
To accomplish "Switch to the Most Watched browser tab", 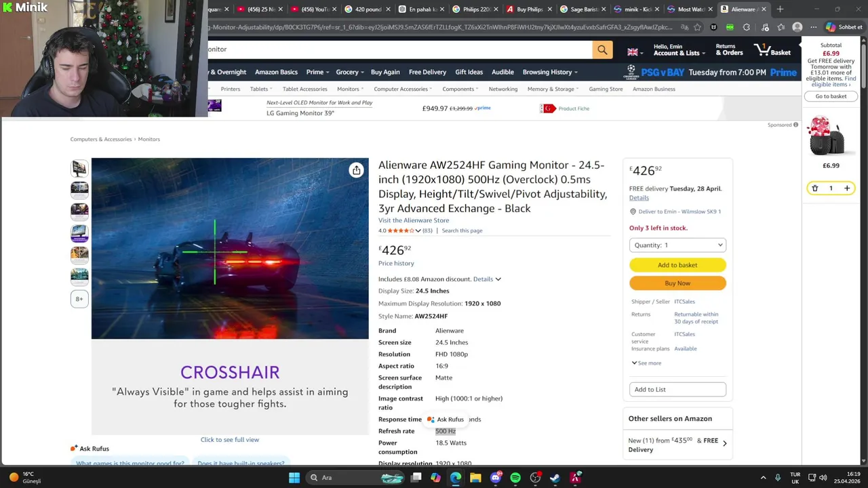I will pyautogui.click(x=690, y=9).
